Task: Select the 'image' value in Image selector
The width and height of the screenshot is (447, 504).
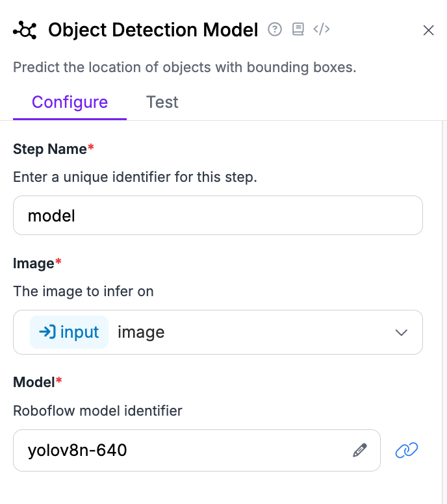Action: pyautogui.click(x=141, y=333)
